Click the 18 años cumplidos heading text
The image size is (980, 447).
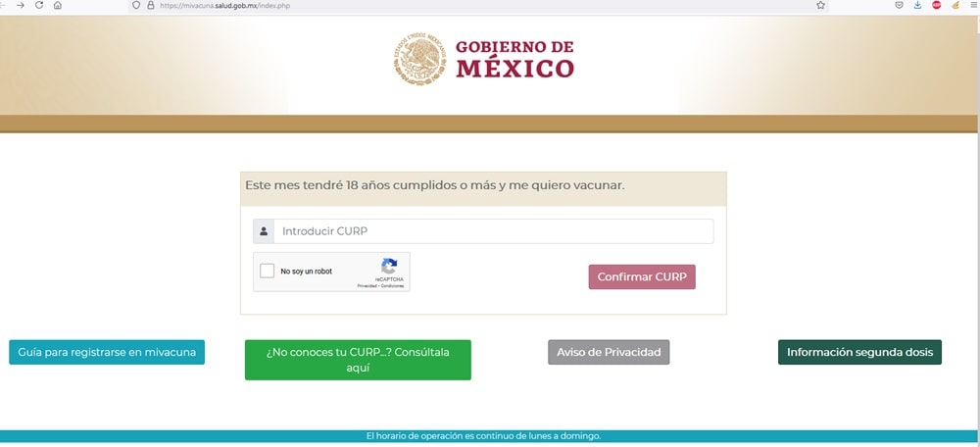pos(435,185)
